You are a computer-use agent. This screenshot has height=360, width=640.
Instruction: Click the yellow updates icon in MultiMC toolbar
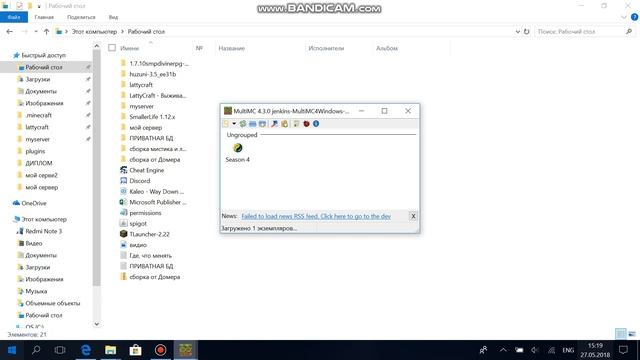(x=284, y=124)
